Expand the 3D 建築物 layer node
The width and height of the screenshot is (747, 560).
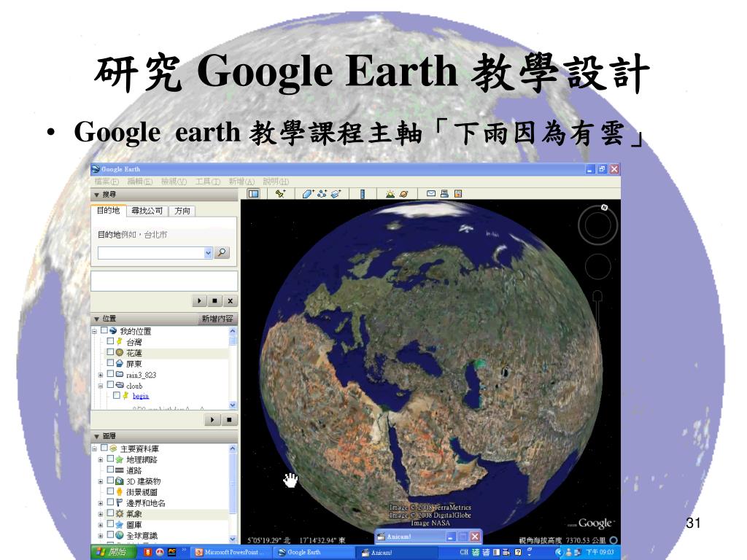[101, 481]
